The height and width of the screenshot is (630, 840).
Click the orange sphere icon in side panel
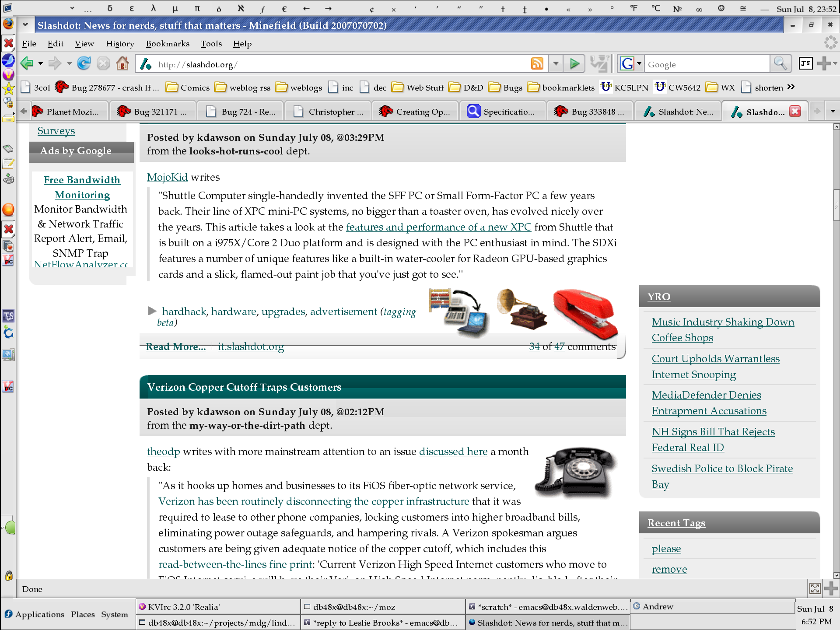[8, 210]
